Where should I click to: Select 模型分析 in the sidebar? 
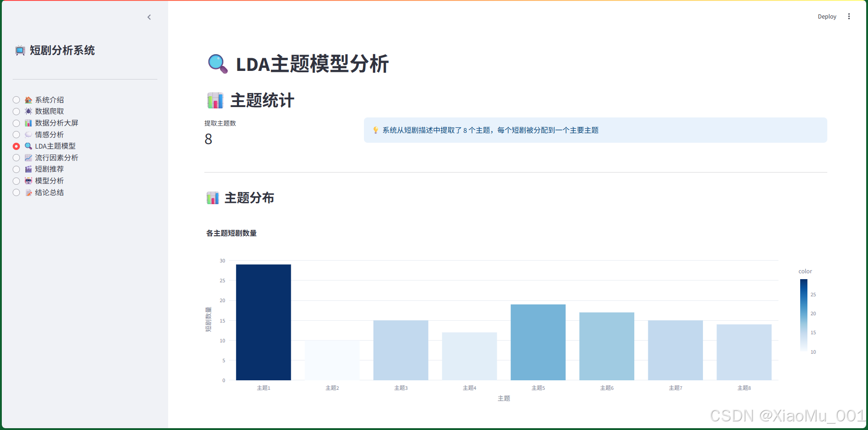[x=16, y=181]
